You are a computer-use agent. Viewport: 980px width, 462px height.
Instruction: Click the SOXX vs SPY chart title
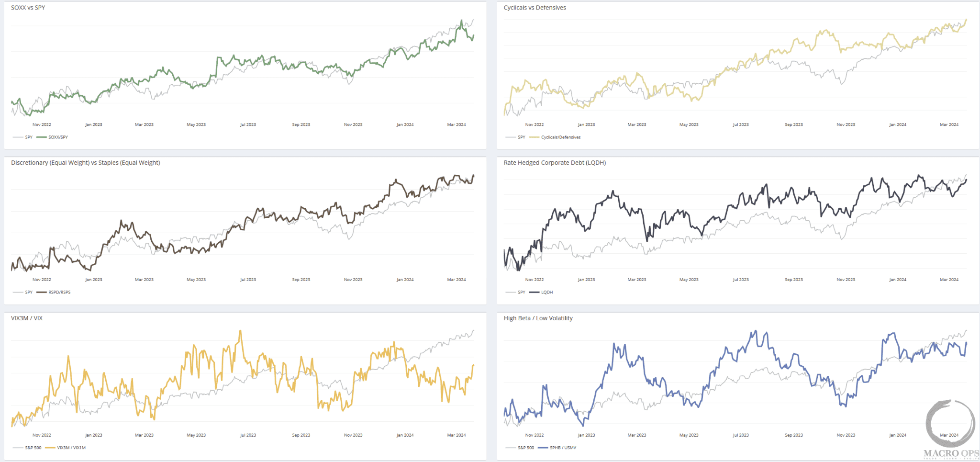tap(28, 8)
